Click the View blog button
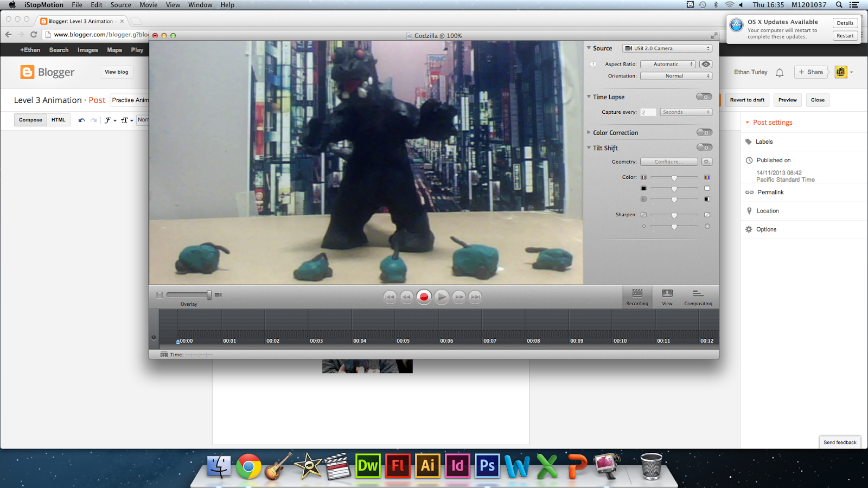Viewport: 868px width, 488px height. 117,72
